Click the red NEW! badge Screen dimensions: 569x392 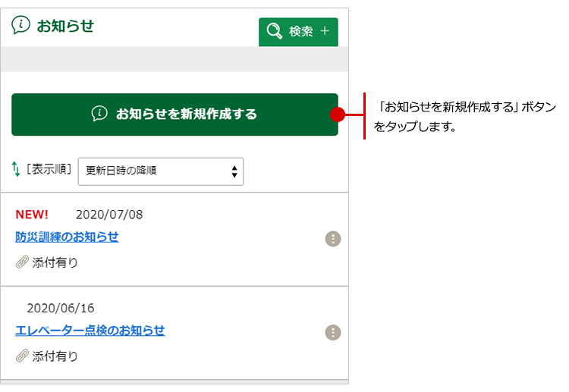click(32, 215)
